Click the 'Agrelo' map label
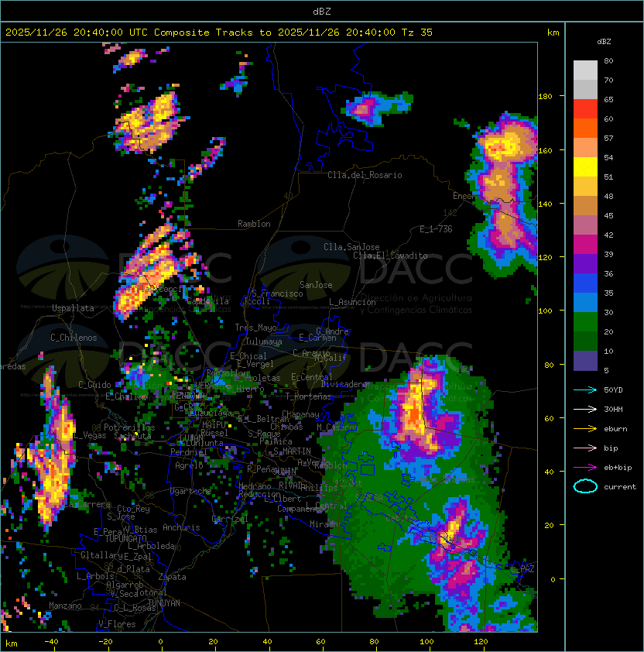 tap(189, 465)
